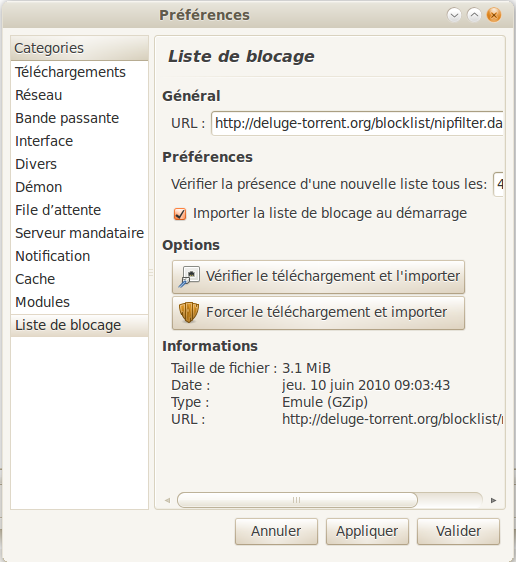
Task: Click the Annuler button
Action: click(x=276, y=531)
